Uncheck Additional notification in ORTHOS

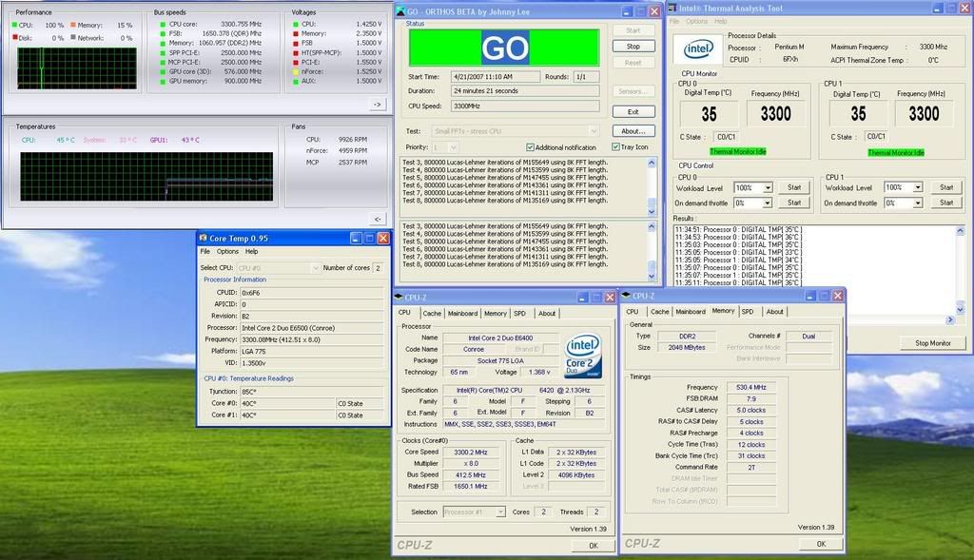(530, 147)
